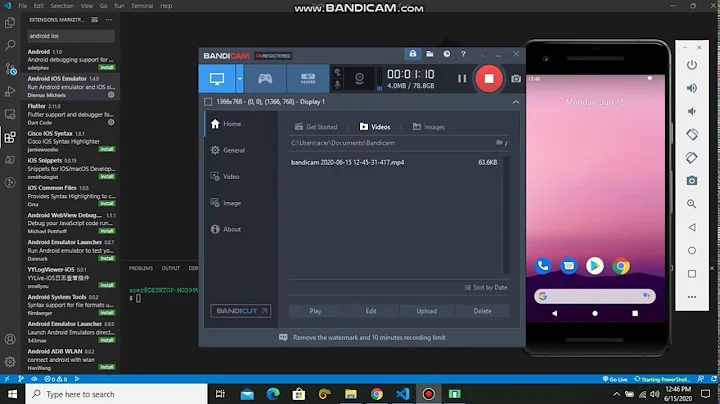Viewport: 720px width, 404px height.
Task: Open manage gear for Android iOS Emulator
Action: point(111,95)
